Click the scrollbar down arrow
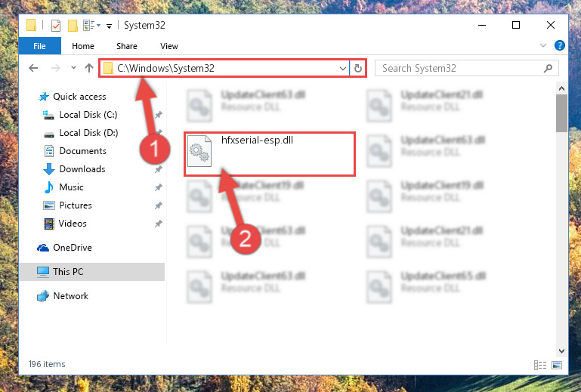The width and height of the screenshot is (581, 392). [561, 351]
